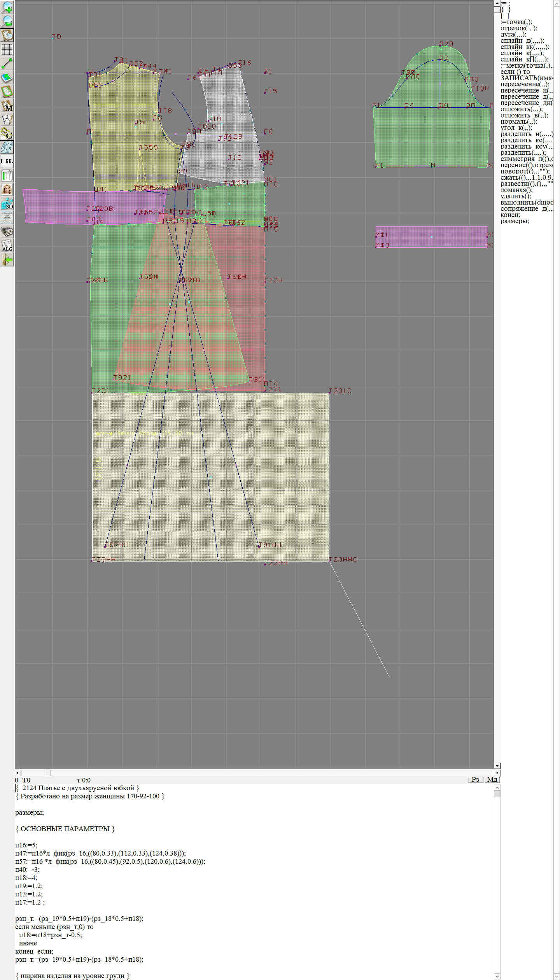
Task: Open the pattern marker M icon
Action: (7, 106)
